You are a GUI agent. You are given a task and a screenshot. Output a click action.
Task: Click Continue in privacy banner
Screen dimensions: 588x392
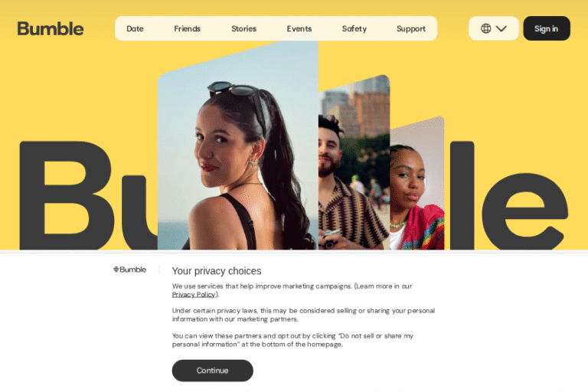[x=213, y=371]
